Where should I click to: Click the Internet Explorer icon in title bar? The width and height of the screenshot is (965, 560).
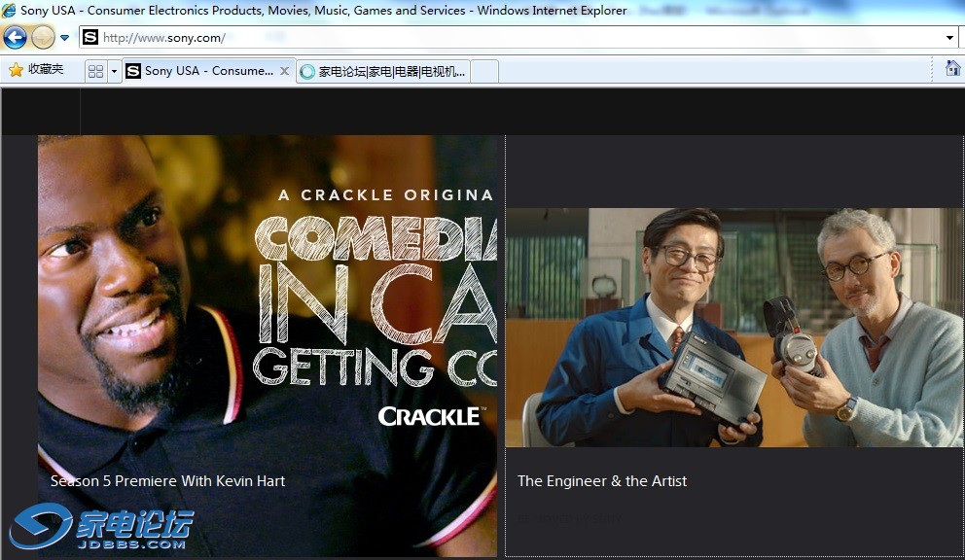point(9,11)
